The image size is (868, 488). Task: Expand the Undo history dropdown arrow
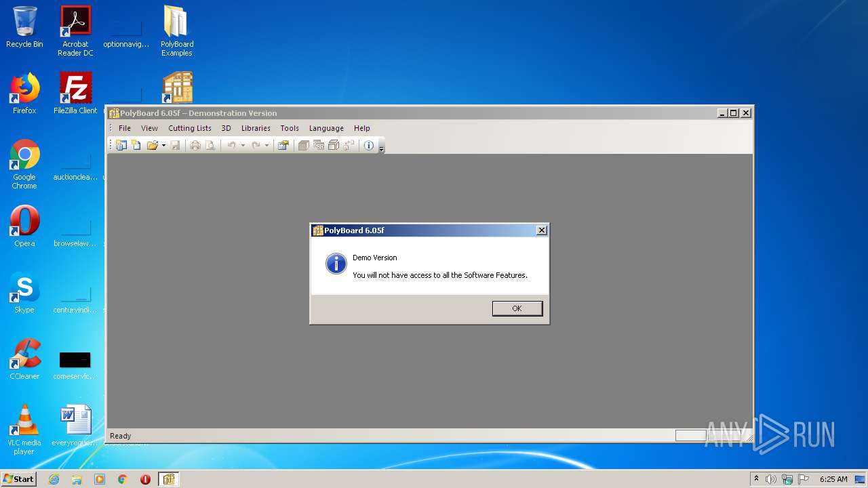click(x=243, y=145)
